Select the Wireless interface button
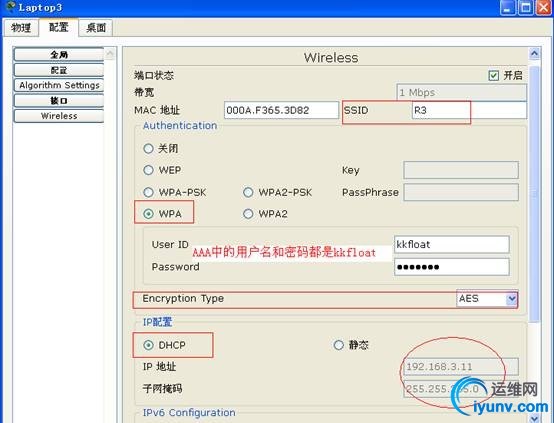 [x=59, y=116]
